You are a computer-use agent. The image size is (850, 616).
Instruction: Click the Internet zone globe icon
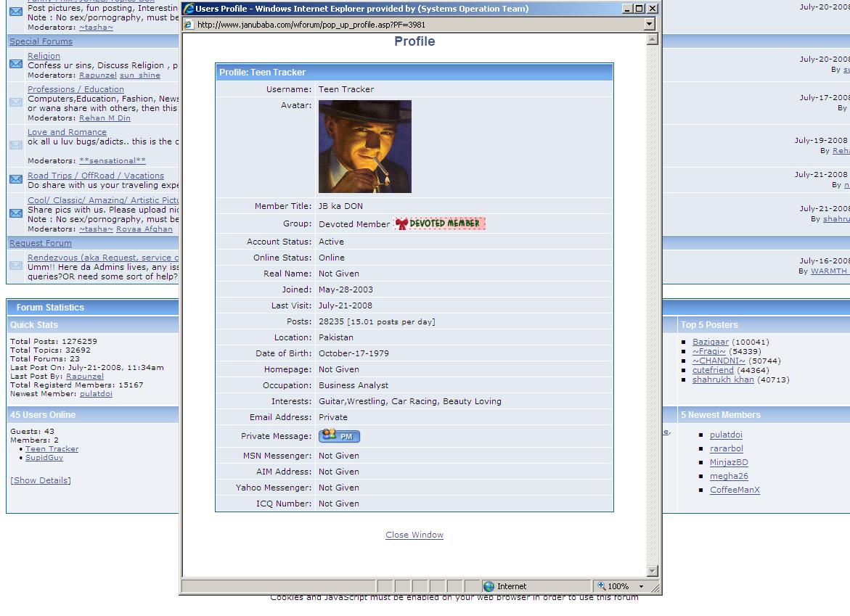click(489, 586)
